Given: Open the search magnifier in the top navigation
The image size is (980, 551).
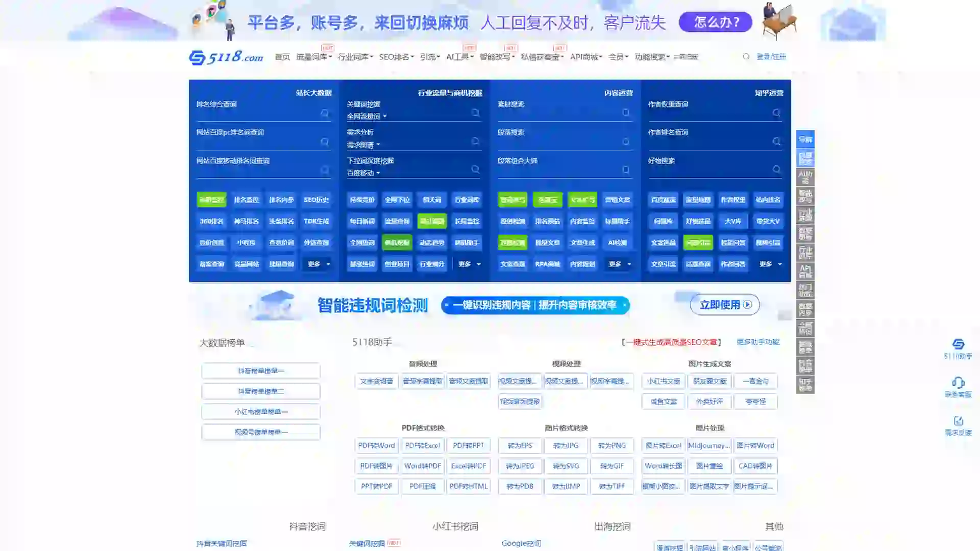Looking at the screenshot, I should (x=746, y=57).
